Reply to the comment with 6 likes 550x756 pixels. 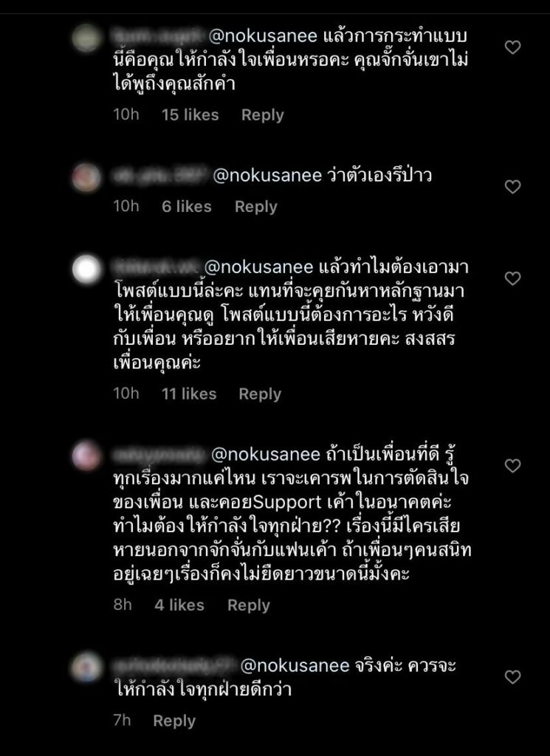pyautogui.click(x=255, y=207)
